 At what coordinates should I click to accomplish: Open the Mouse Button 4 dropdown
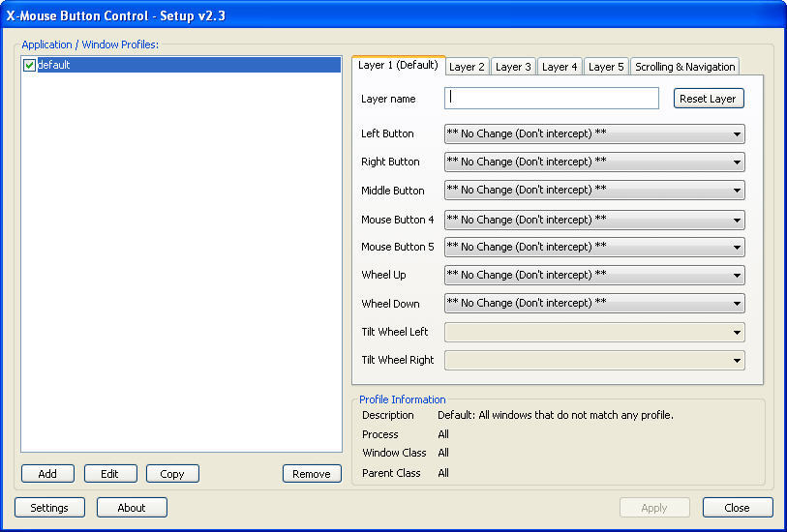point(594,220)
